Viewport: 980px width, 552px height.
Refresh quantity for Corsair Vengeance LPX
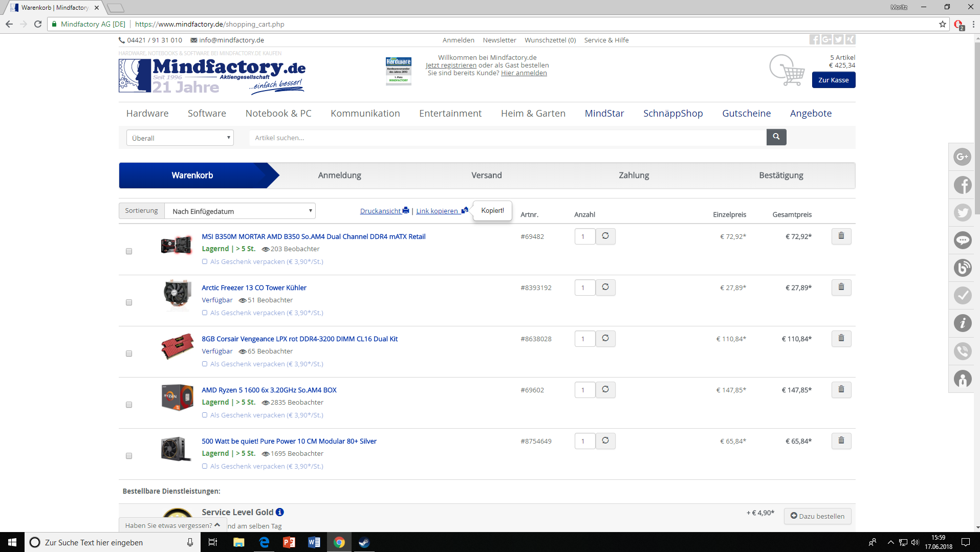pos(605,338)
